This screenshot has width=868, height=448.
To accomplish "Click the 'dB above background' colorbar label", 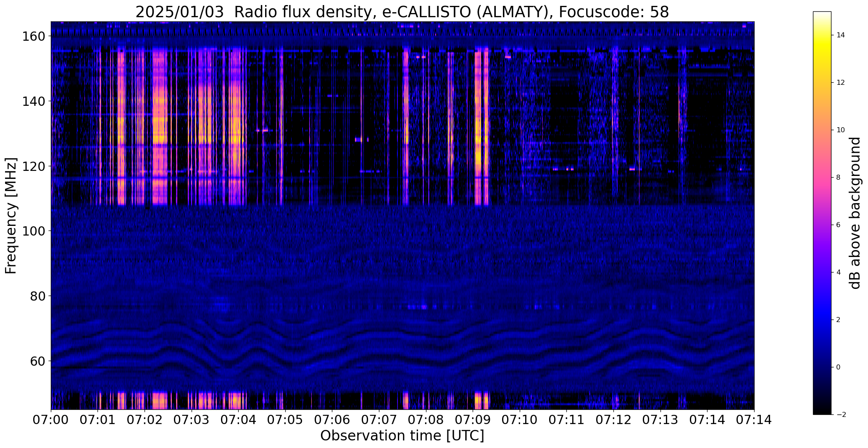I will coord(855,213).
